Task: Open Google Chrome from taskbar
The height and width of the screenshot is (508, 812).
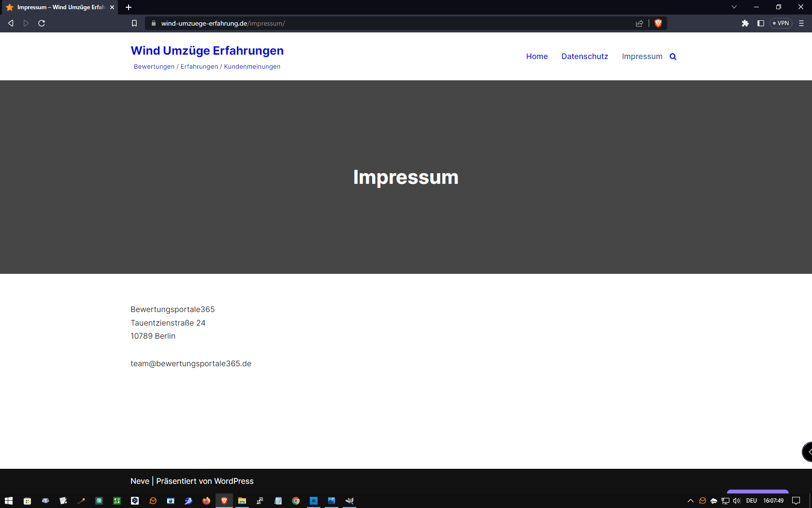Action: pos(296,501)
